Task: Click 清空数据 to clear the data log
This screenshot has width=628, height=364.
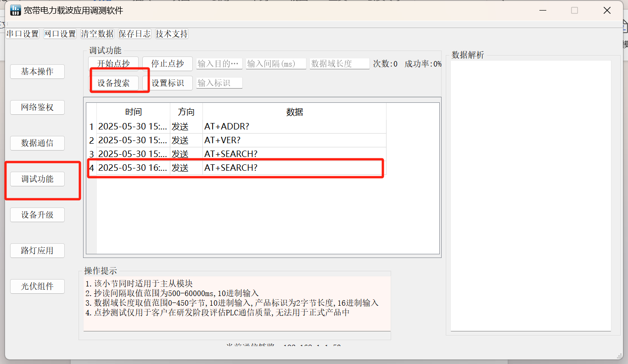Action: click(97, 34)
